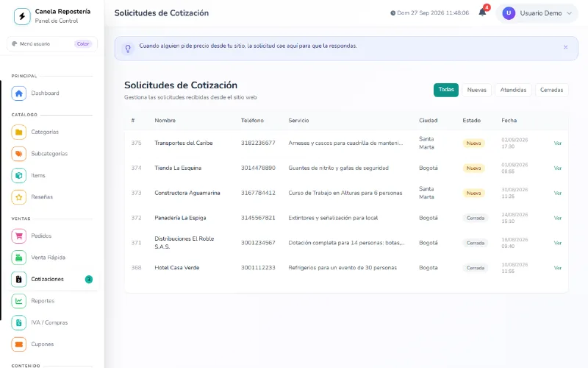Click the Nueva status badge on row 375
Viewport: 588px width, 368px height.
[473, 143]
